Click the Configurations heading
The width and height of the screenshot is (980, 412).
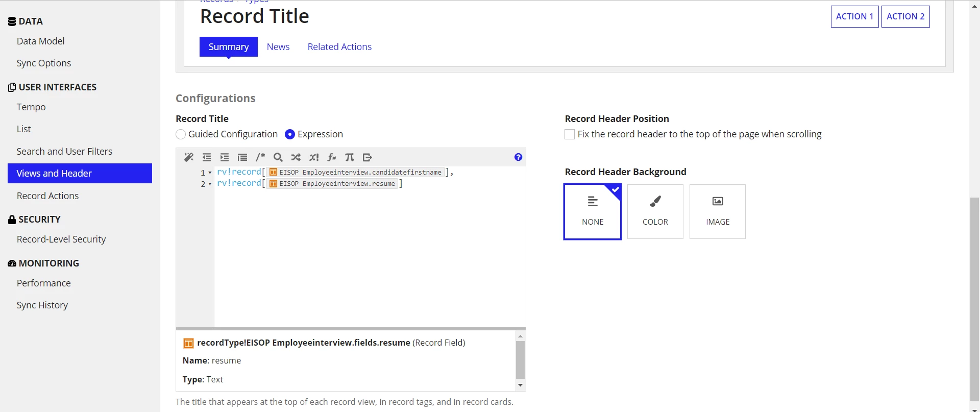pyautogui.click(x=215, y=99)
